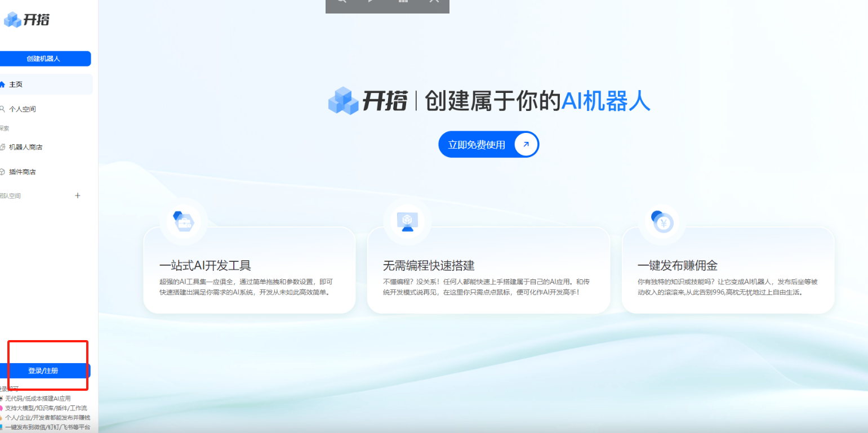Click the monitor icon above 无需编程快速搭建

(407, 221)
